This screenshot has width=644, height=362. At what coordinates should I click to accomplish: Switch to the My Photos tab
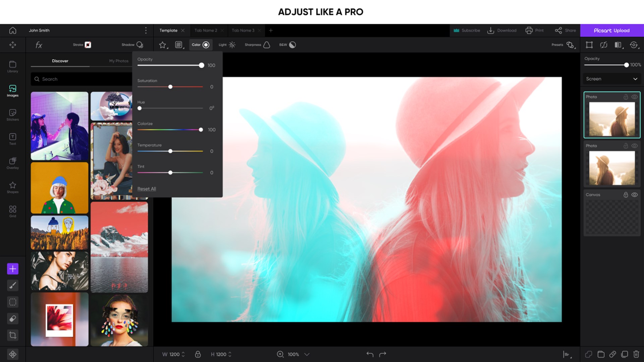(x=118, y=61)
